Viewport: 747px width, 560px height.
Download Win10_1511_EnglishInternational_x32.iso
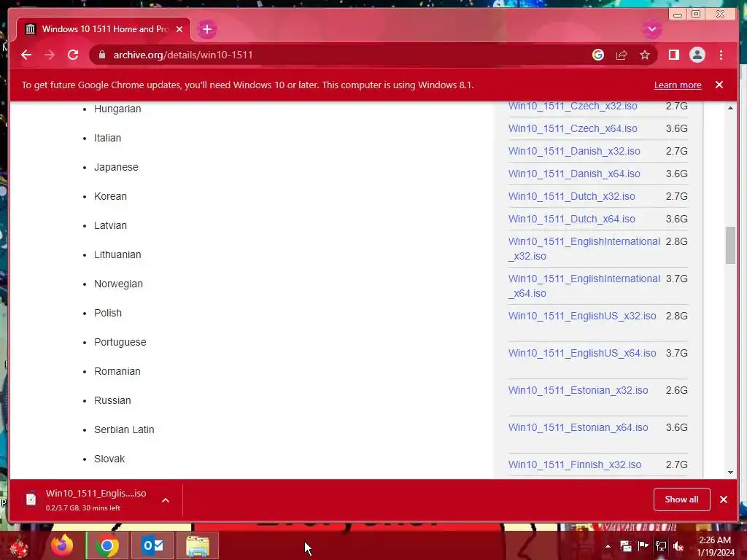(584, 249)
